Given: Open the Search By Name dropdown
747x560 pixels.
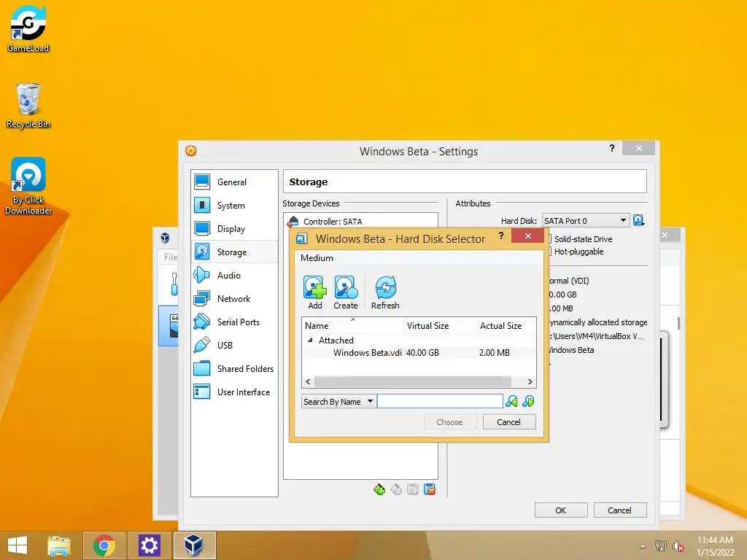Looking at the screenshot, I should tap(338, 402).
